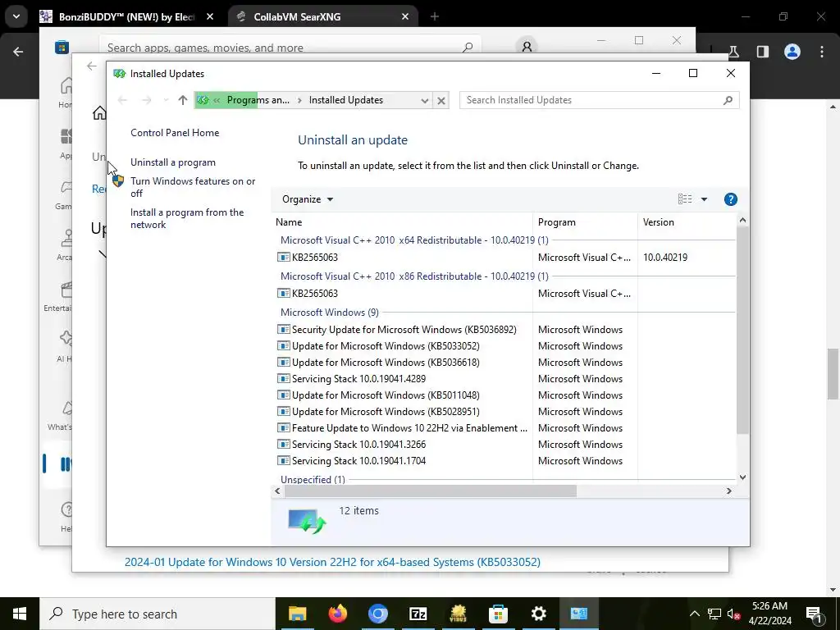Open 7-Zip from the taskbar
The image size is (840, 630).
click(418, 614)
